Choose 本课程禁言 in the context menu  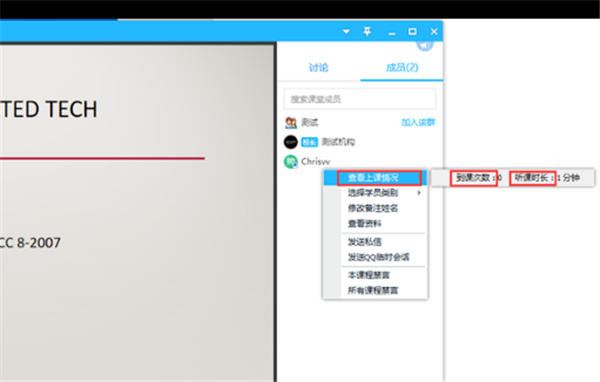click(368, 275)
